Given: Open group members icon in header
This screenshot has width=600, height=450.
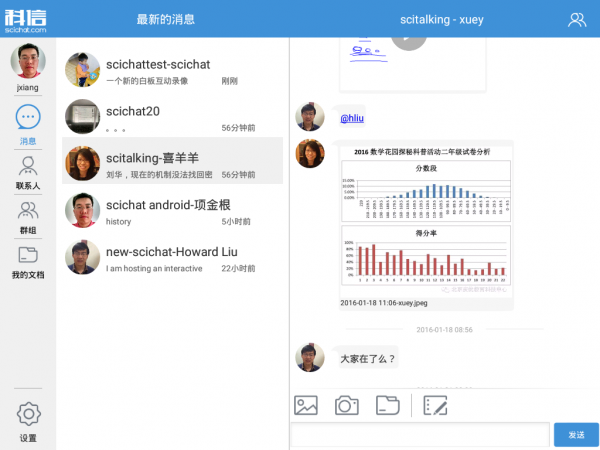Looking at the screenshot, I should point(577,20).
